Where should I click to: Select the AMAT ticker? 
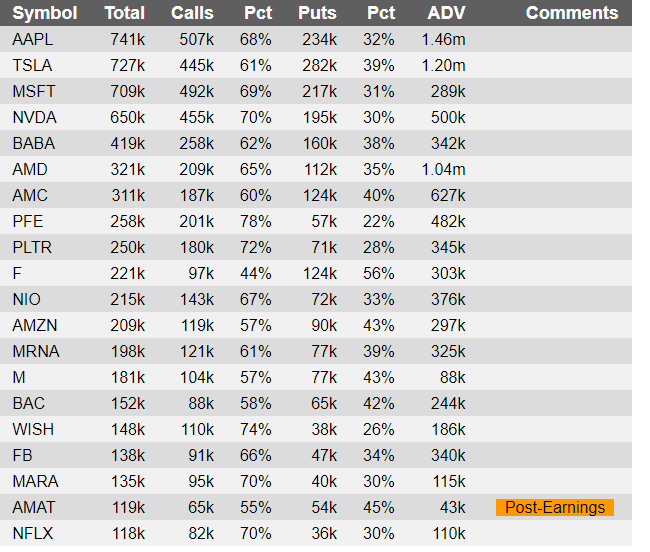(34, 508)
